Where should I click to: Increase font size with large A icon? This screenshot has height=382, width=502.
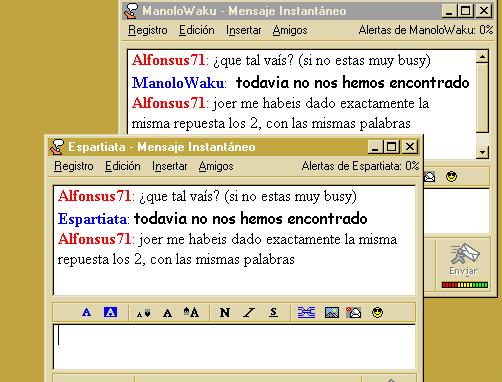(191, 312)
